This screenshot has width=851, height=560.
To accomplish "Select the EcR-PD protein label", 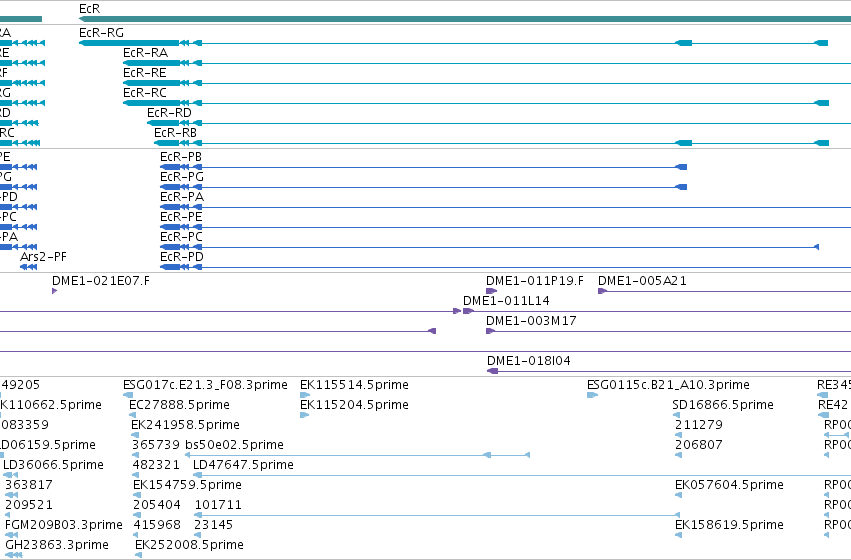I will tap(182, 257).
